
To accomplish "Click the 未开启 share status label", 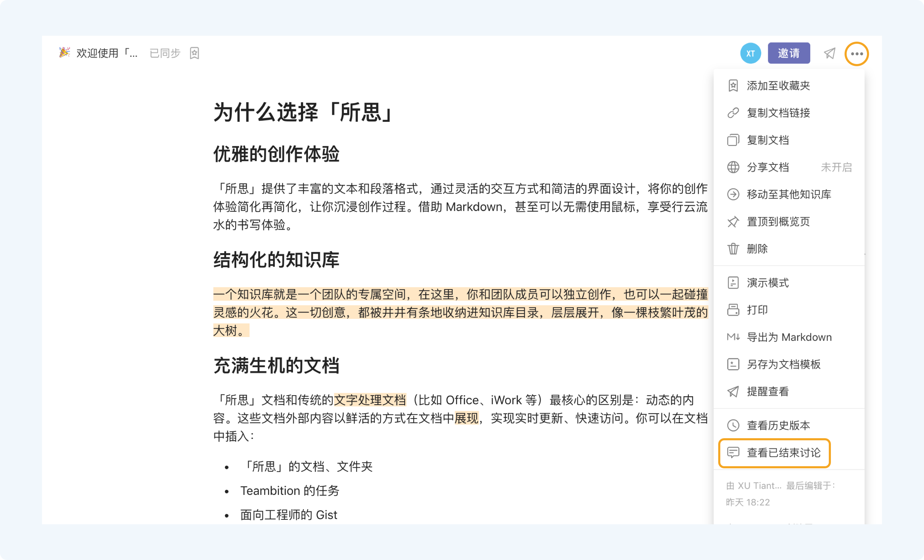I will tap(836, 167).
